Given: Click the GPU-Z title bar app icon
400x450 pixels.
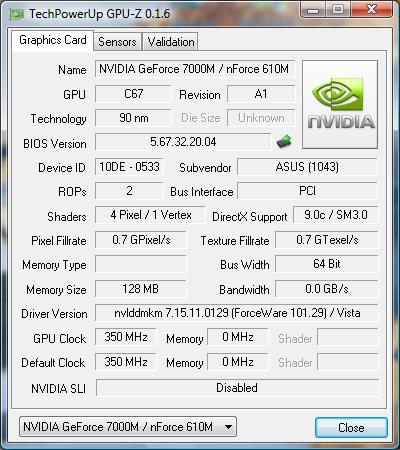Looking at the screenshot, I should click(17, 14).
